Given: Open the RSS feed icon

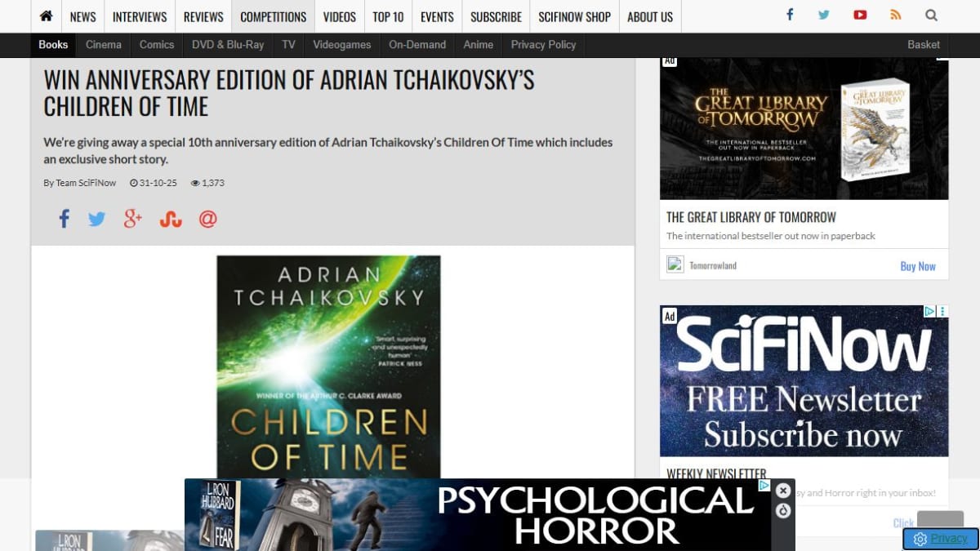Looking at the screenshot, I should coord(896,15).
